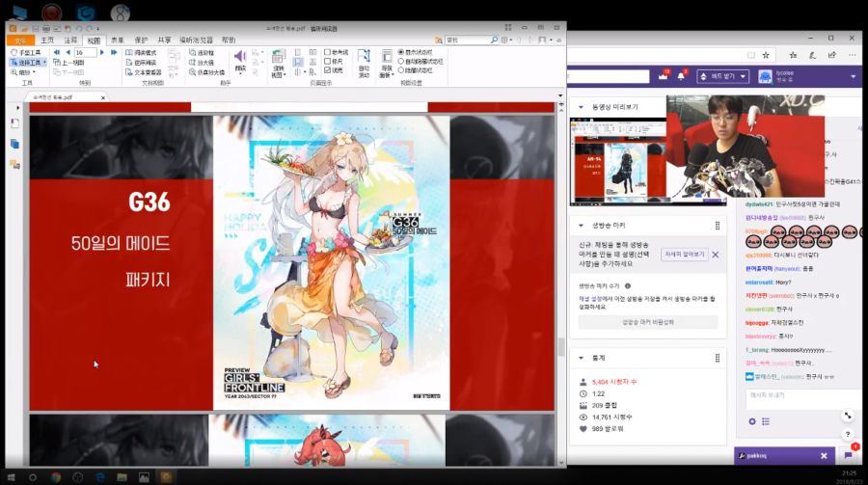This screenshot has width=868, height=485.
Task: Dismiss the stream marker notice with X
Action: click(x=716, y=255)
